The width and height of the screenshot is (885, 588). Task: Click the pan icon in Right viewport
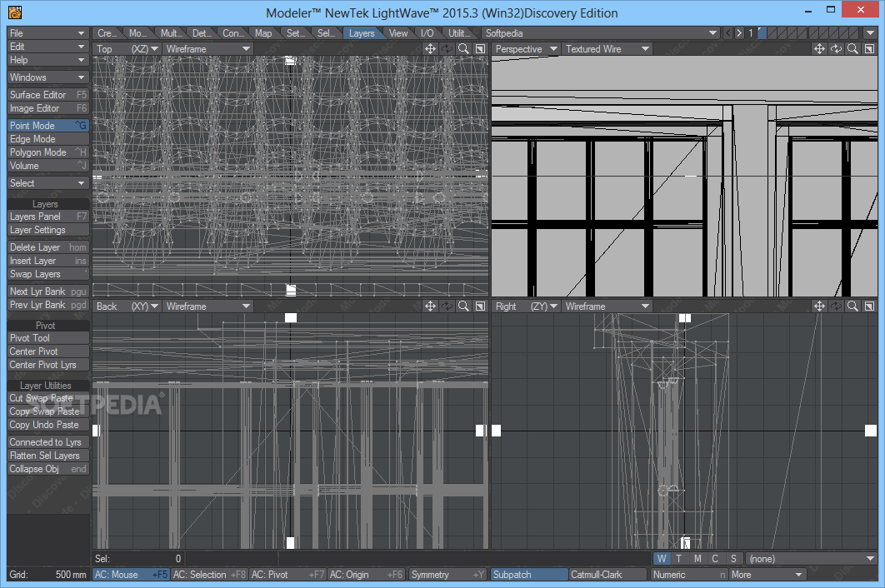[819, 306]
